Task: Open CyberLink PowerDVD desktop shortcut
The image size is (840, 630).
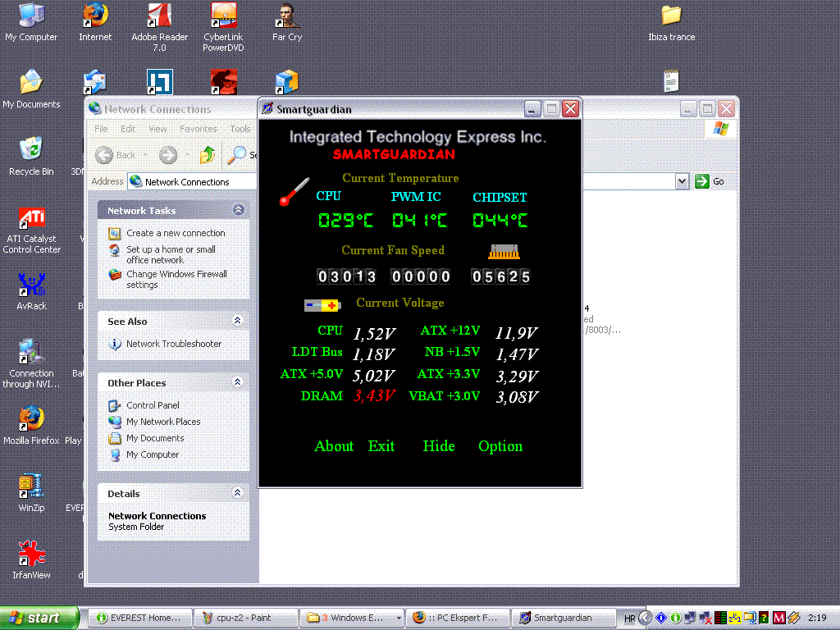Action: (x=223, y=16)
